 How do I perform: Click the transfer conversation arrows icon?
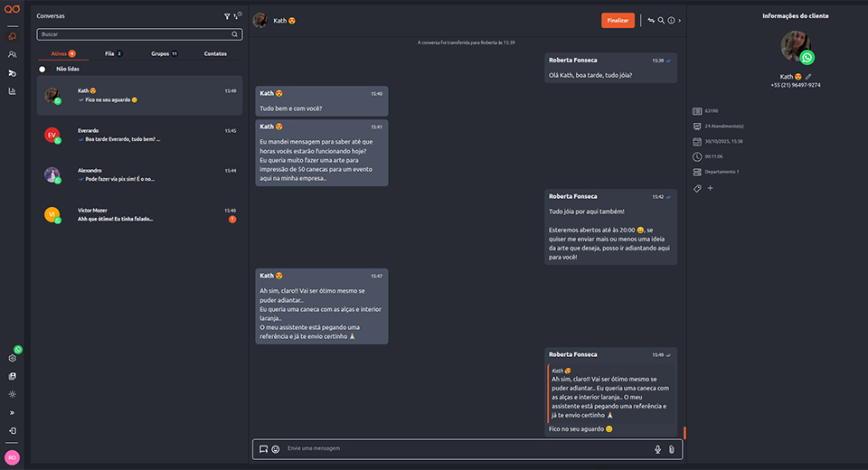click(x=651, y=20)
